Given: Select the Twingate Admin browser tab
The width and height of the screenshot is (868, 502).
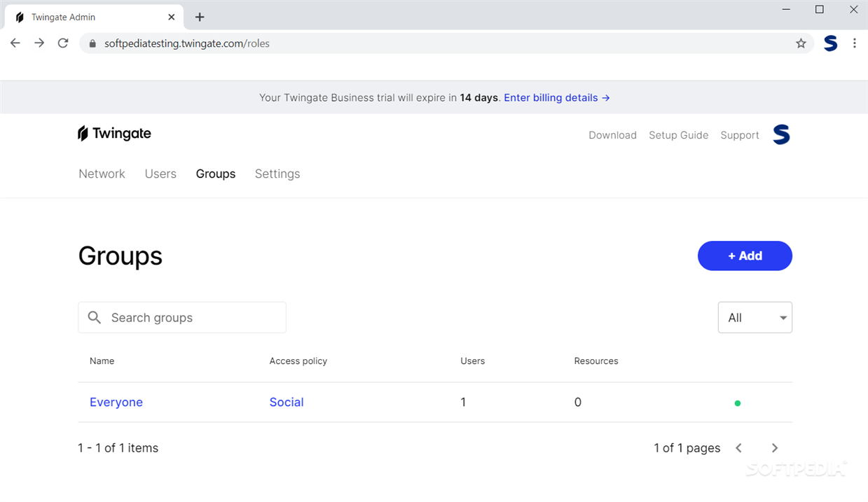Looking at the screenshot, I should 92,17.
